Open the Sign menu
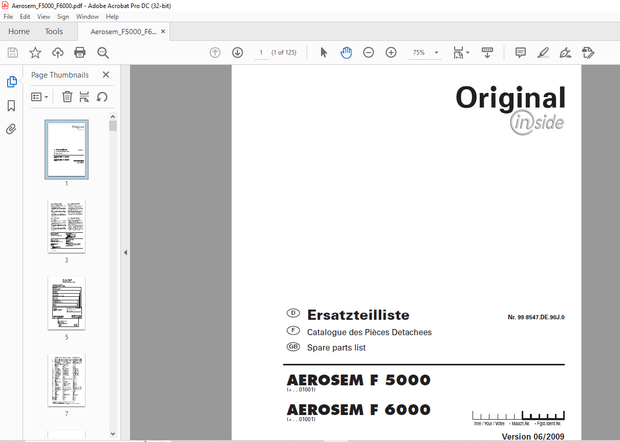Screen dimensions: 620x442 point(63,17)
